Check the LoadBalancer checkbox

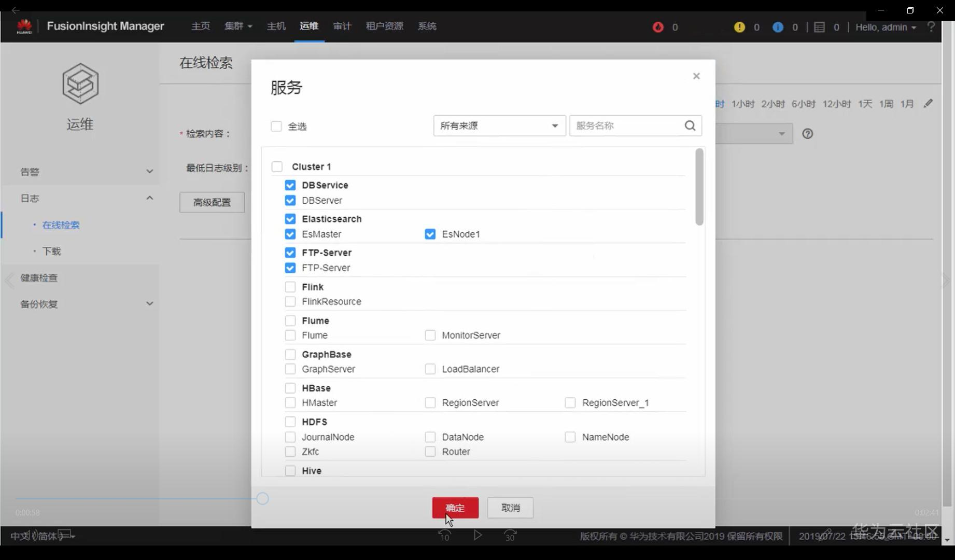coord(430,369)
